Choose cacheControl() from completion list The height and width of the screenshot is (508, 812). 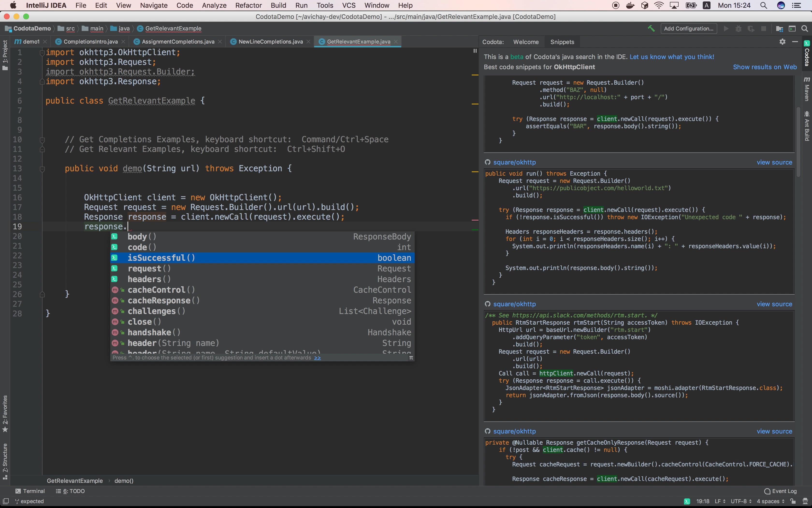262,290
